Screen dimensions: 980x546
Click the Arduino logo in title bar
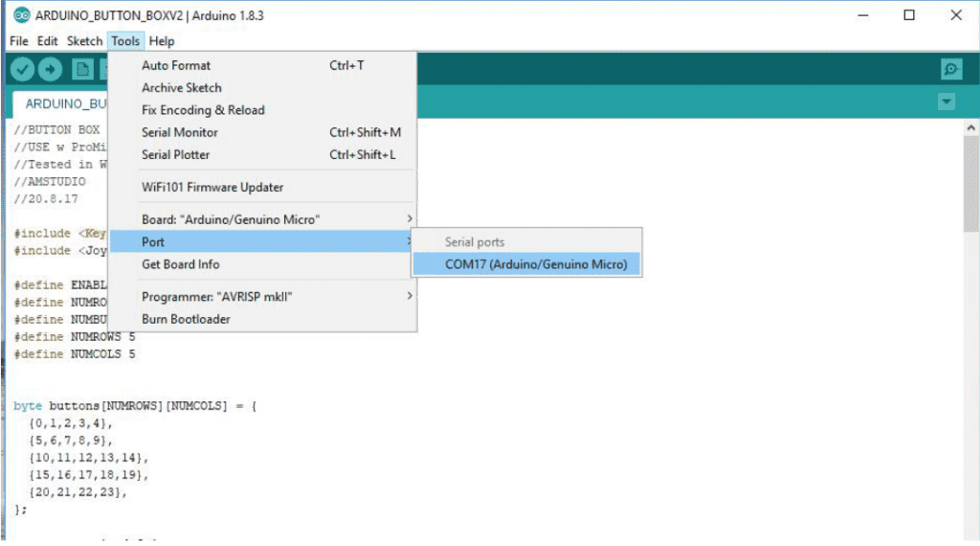(21, 15)
